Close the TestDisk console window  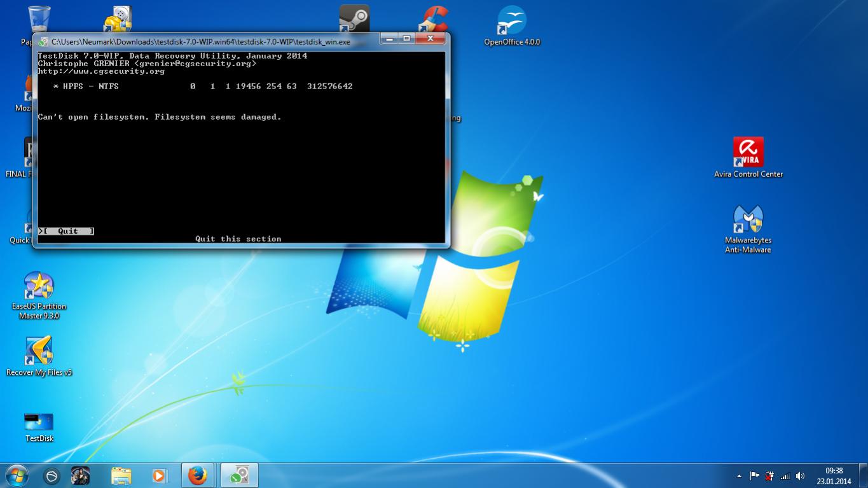click(431, 39)
